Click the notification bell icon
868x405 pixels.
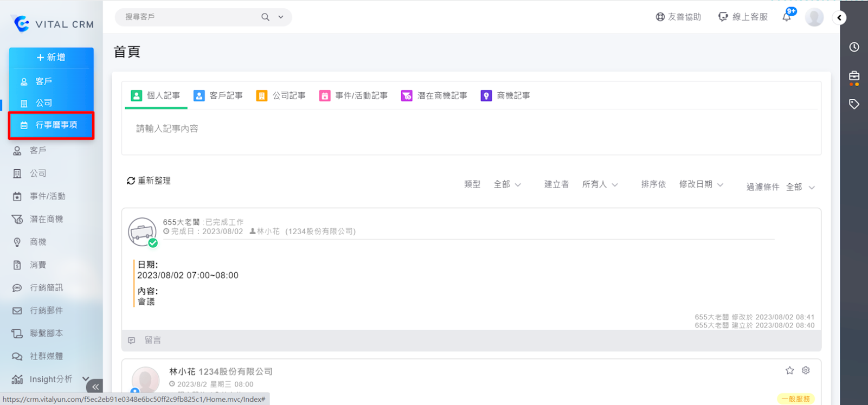787,17
